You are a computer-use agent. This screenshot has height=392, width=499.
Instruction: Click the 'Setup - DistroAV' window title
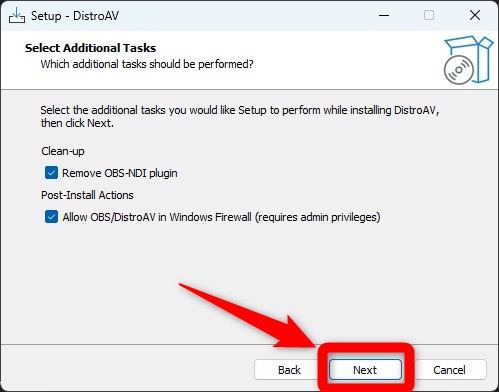pyautogui.click(x=75, y=16)
